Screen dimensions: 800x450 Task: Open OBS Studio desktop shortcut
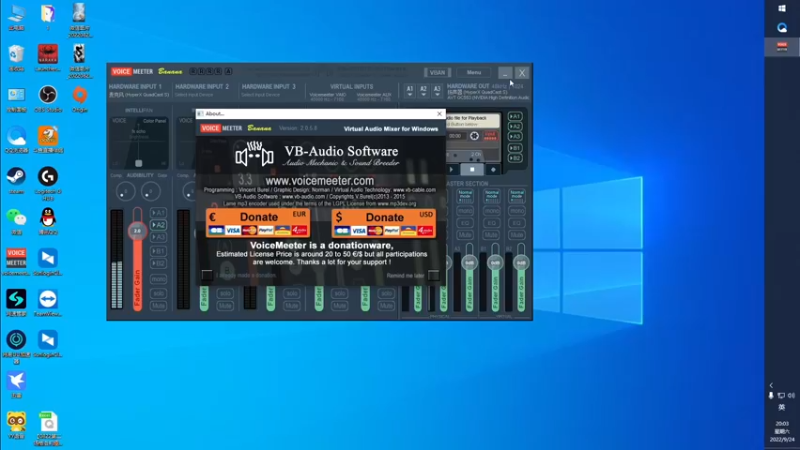tap(48, 98)
